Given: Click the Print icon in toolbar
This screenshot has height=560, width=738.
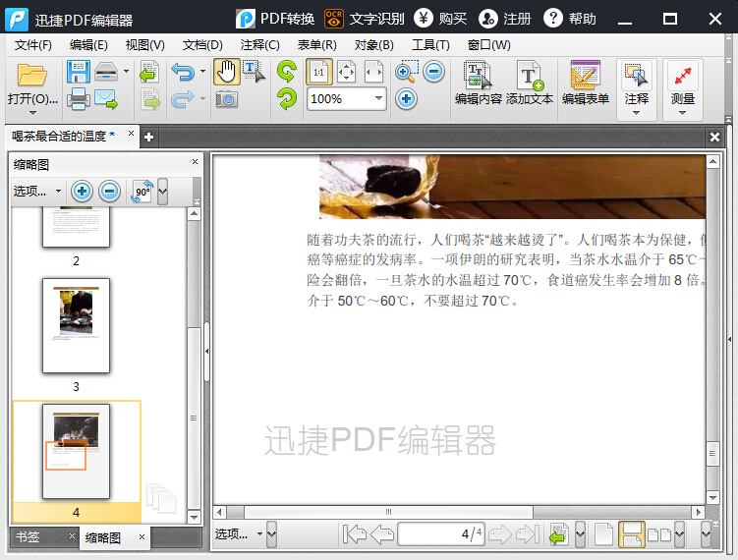Looking at the screenshot, I should click(x=78, y=99).
